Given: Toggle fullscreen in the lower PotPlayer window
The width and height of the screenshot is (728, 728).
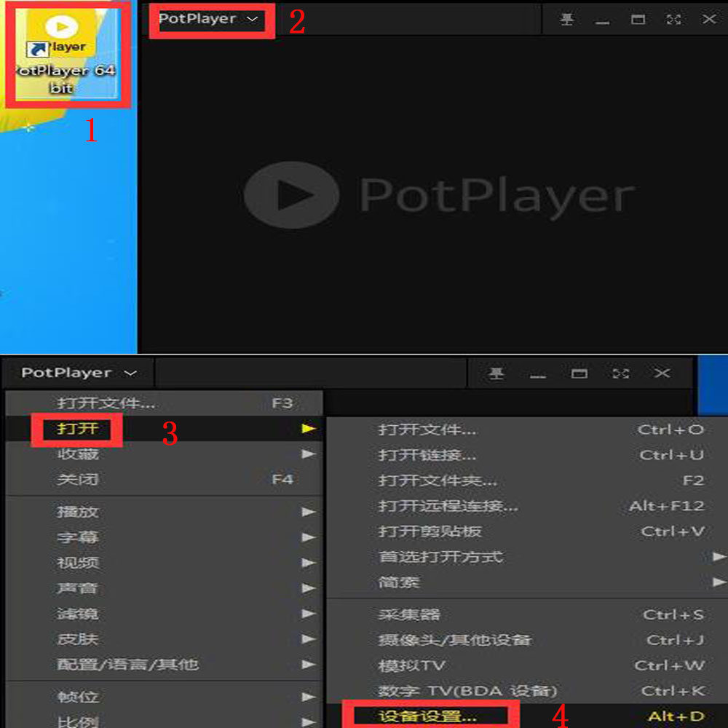Looking at the screenshot, I should click(621, 373).
